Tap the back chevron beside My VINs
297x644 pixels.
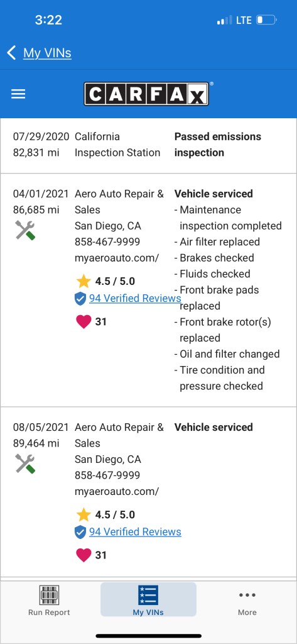click(11, 53)
